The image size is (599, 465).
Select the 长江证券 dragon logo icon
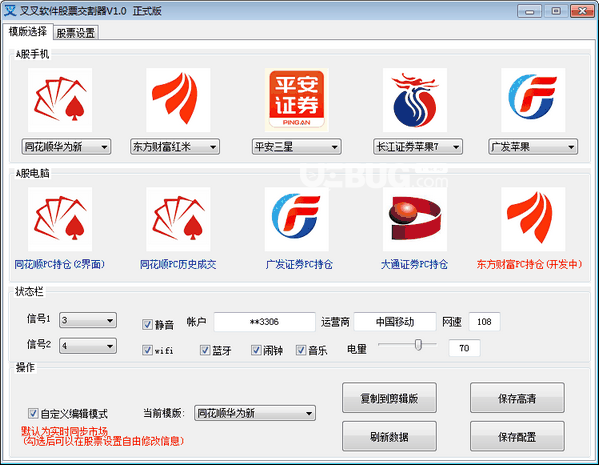click(x=415, y=100)
